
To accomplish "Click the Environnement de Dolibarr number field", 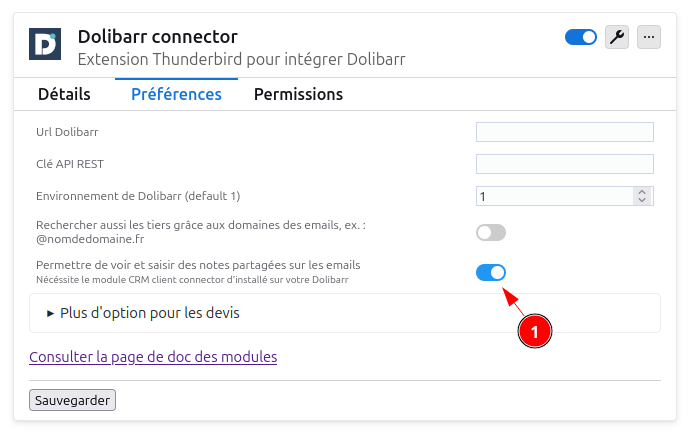I will coord(553,196).
